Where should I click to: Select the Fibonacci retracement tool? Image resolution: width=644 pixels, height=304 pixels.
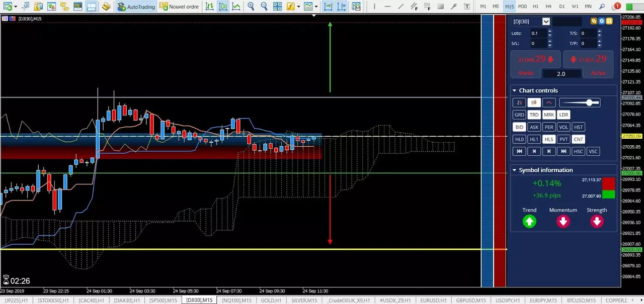coord(427,7)
